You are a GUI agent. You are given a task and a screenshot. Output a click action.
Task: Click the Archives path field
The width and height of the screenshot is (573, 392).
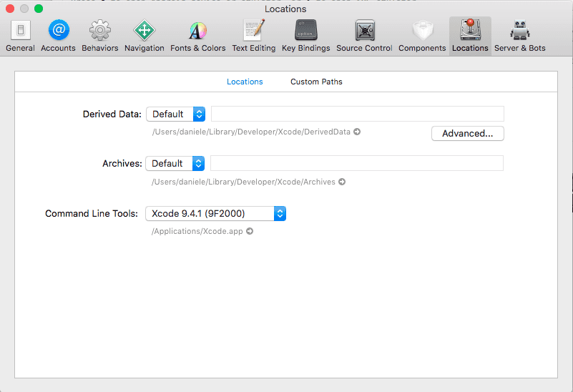(357, 163)
